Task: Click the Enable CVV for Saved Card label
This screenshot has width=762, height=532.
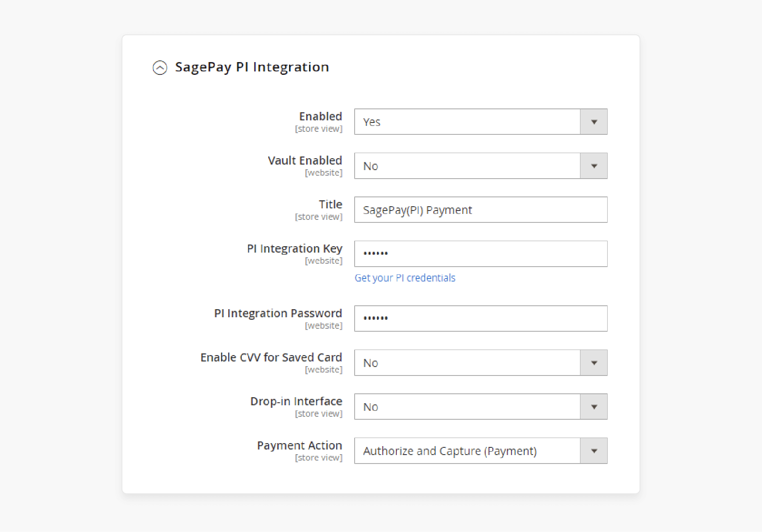Action: (x=271, y=357)
